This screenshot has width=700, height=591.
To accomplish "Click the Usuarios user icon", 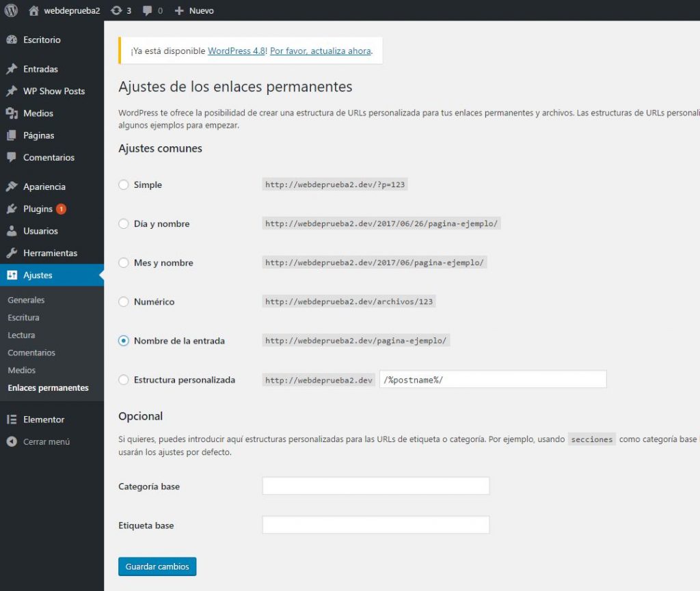I will 12,231.
